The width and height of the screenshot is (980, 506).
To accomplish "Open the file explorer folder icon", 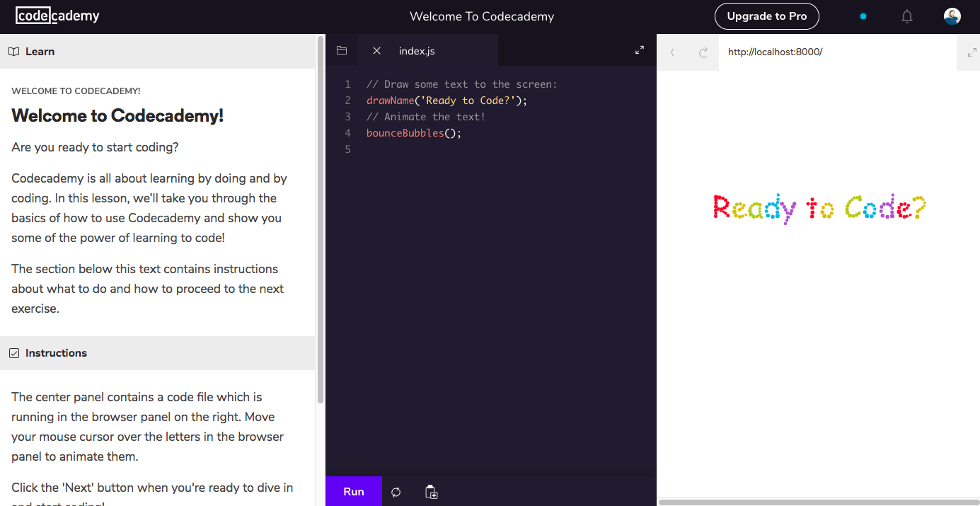I will click(342, 50).
